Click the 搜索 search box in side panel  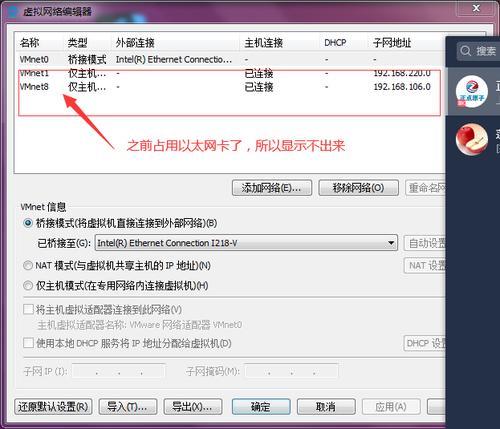point(478,51)
